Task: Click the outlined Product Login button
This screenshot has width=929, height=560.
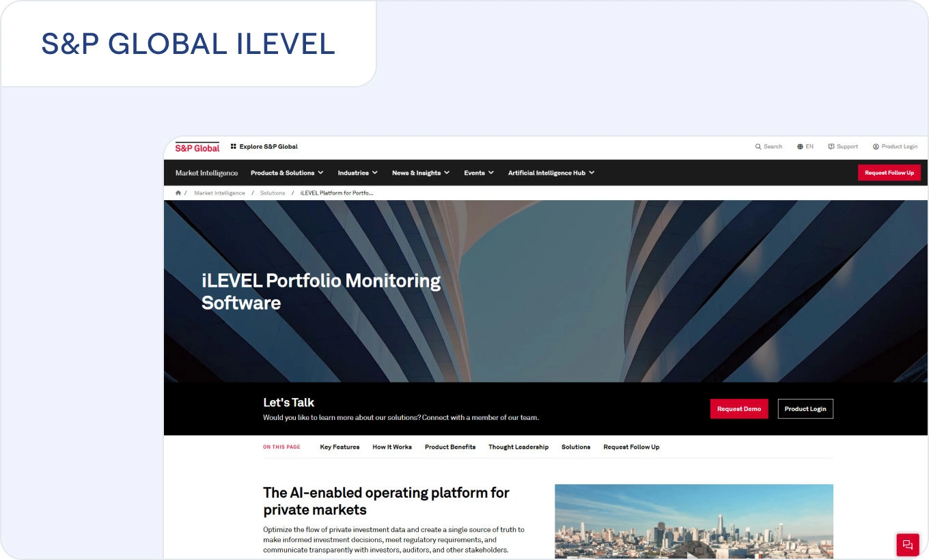Action: pyautogui.click(x=805, y=408)
